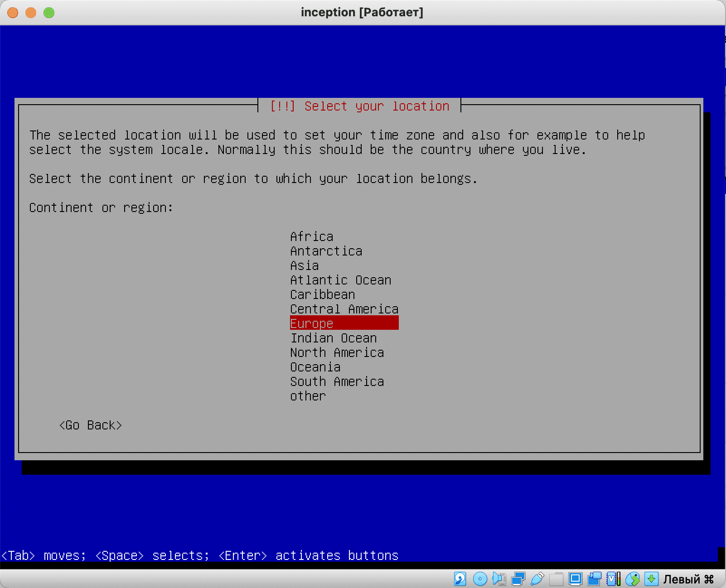
Task: Select Africa in the region list
Action: 311,236
